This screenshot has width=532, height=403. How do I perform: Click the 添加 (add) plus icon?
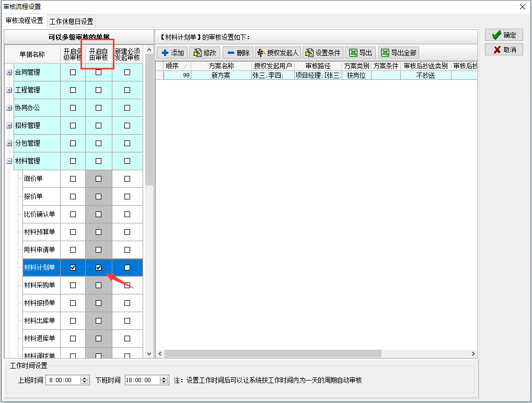(x=165, y=53)
